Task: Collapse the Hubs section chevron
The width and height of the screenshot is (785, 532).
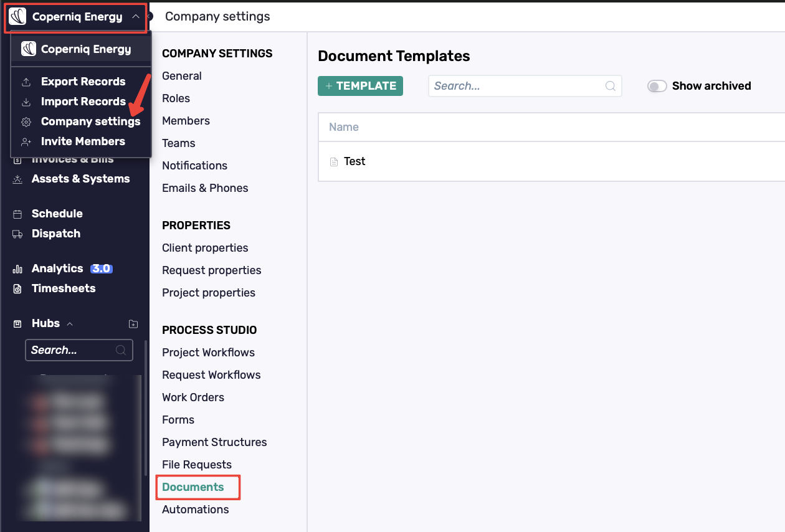Action: pos(70,323)
